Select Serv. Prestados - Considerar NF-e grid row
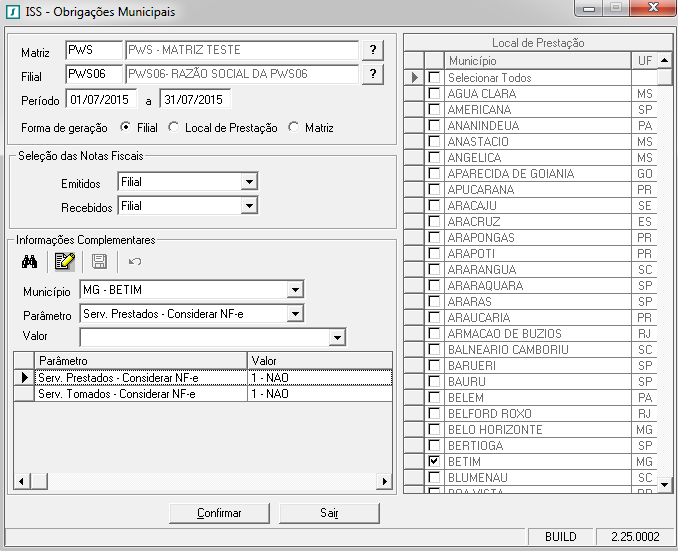The height and width of the screenshot is (551, 678). point(202,378)
